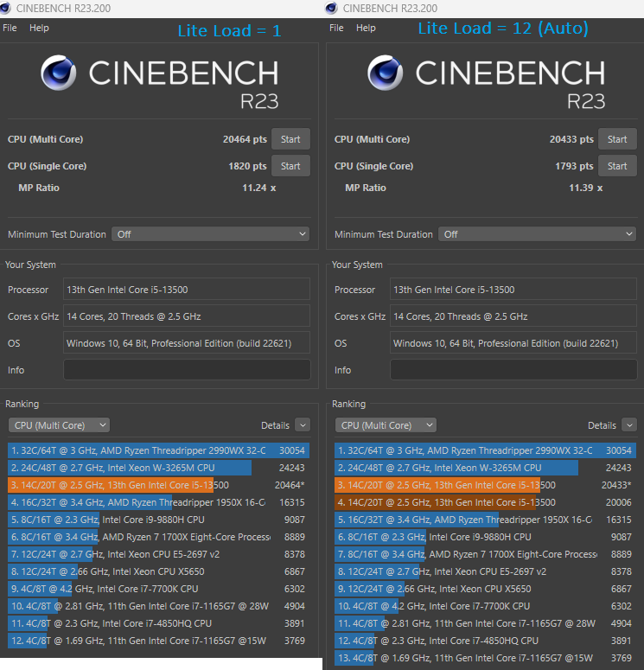Select Core i7-4850HQ row, left window
The height and width of the screenshot is (670, 644).
(158, 623)
